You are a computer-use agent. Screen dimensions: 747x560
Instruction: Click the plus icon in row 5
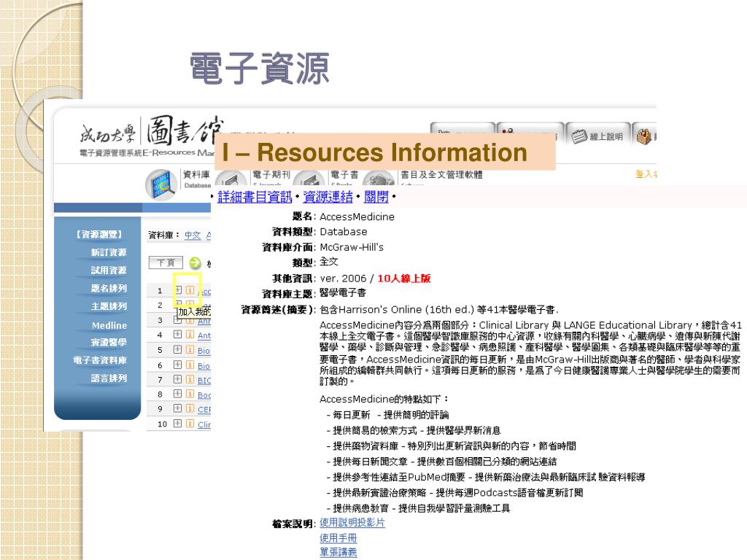[178, 349]
